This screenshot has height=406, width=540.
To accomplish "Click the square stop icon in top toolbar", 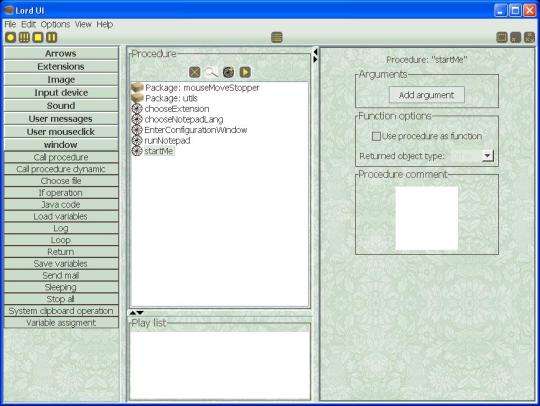I will 38,37.
